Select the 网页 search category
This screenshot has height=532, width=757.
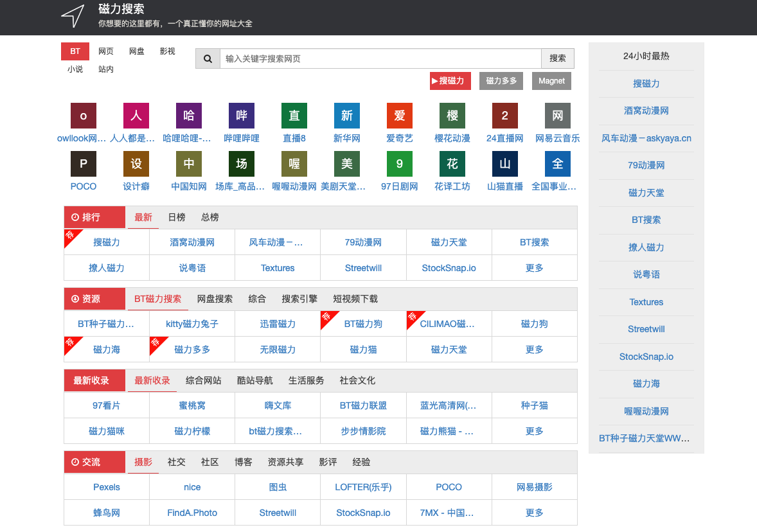coord(106,51)
